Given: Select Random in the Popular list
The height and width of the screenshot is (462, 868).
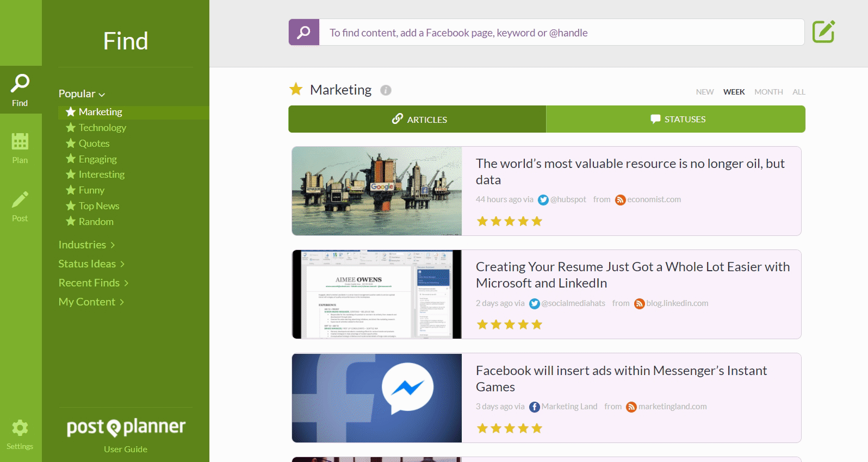Looking at the screenshot, I should click(90, 222).
